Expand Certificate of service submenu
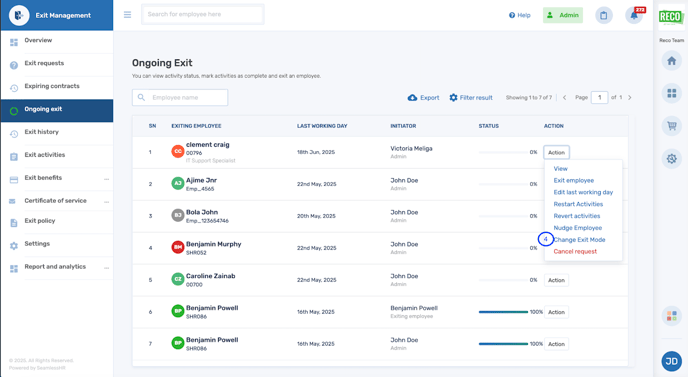 106,202
